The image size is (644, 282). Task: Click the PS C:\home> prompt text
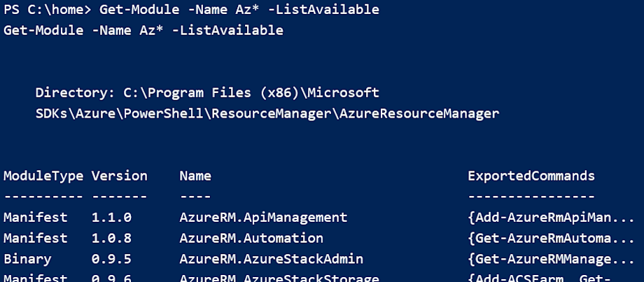pos(47,9)
